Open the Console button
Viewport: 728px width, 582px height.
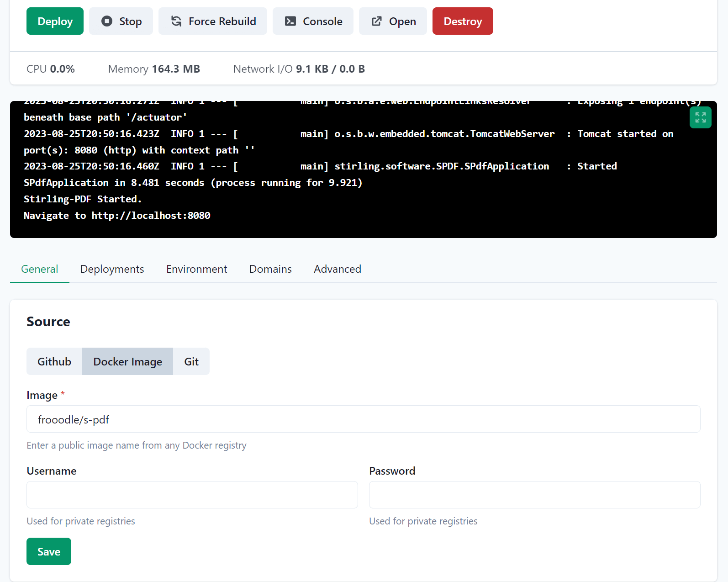click(313, 21)
